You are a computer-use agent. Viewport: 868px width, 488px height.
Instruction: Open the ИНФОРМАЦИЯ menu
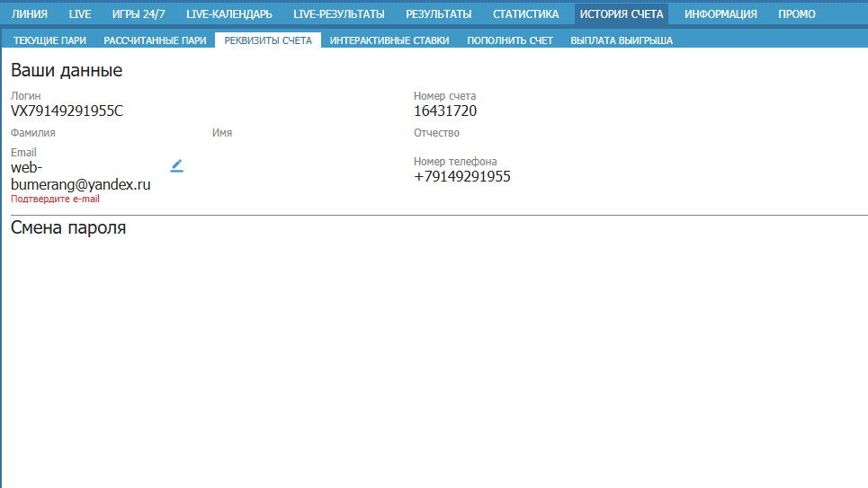coord(720,14)
